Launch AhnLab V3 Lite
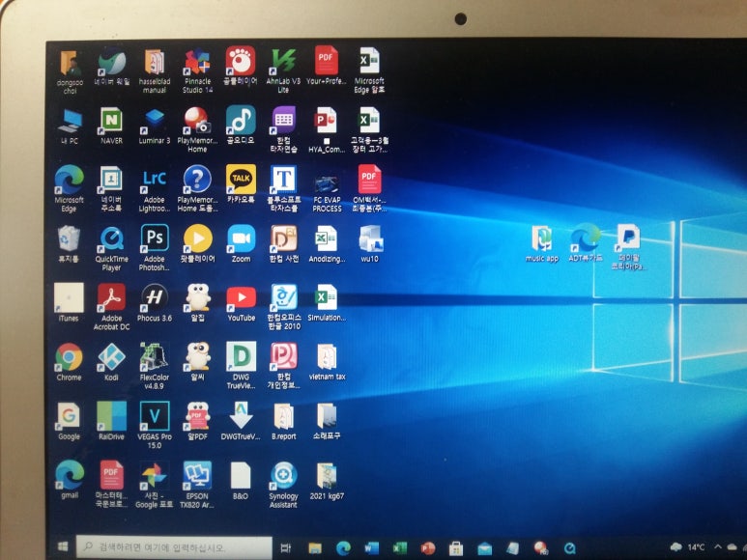747x560 pixels. [283, 70]
